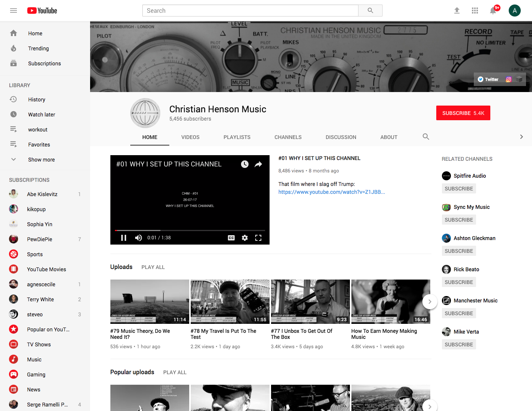
Task: Show the next Uploads videos
Action: click(430, 302)
